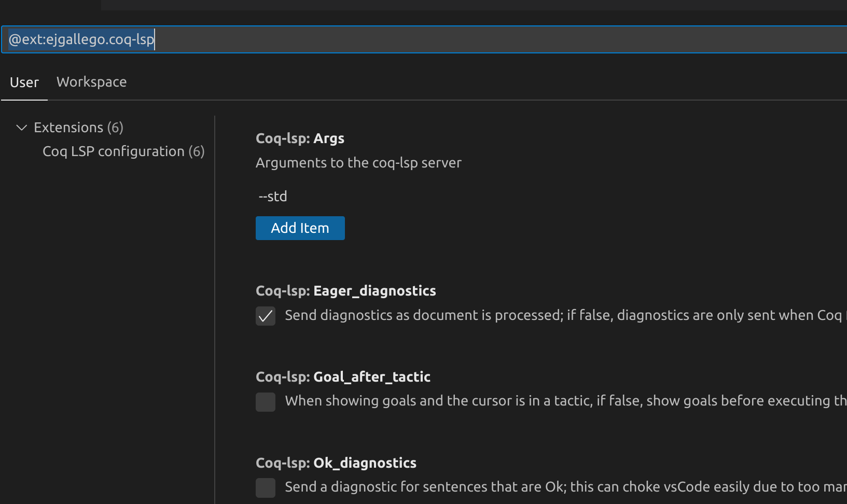Enable the Goal_after_tactic checkbox
This screenshot has height=504, width=847.
click(x=266, y=402)
